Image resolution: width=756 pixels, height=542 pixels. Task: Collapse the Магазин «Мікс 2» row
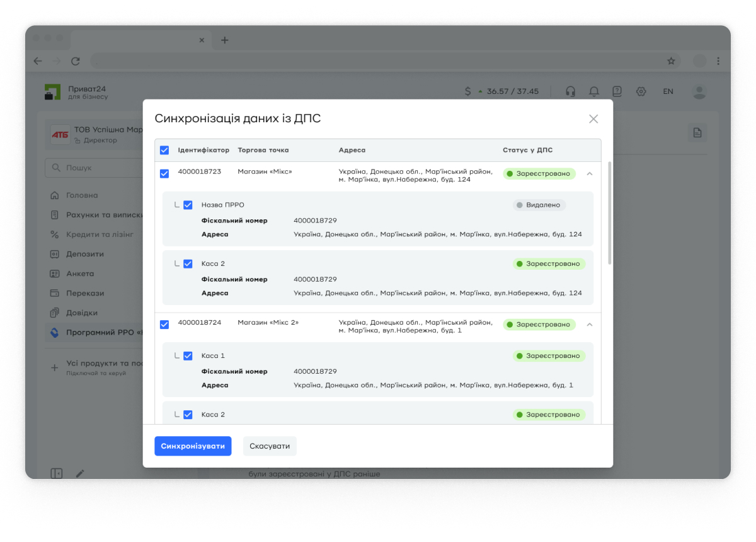point(590,325)
